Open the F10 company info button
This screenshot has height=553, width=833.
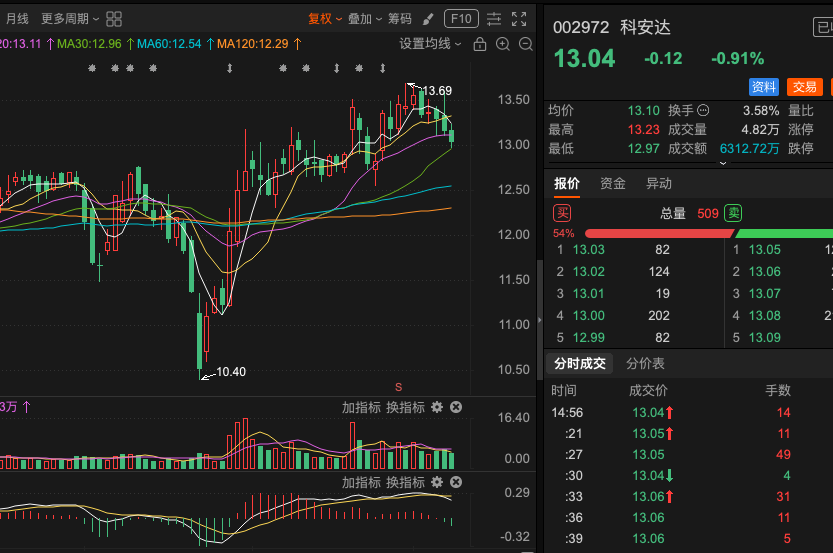pos(461,19)
